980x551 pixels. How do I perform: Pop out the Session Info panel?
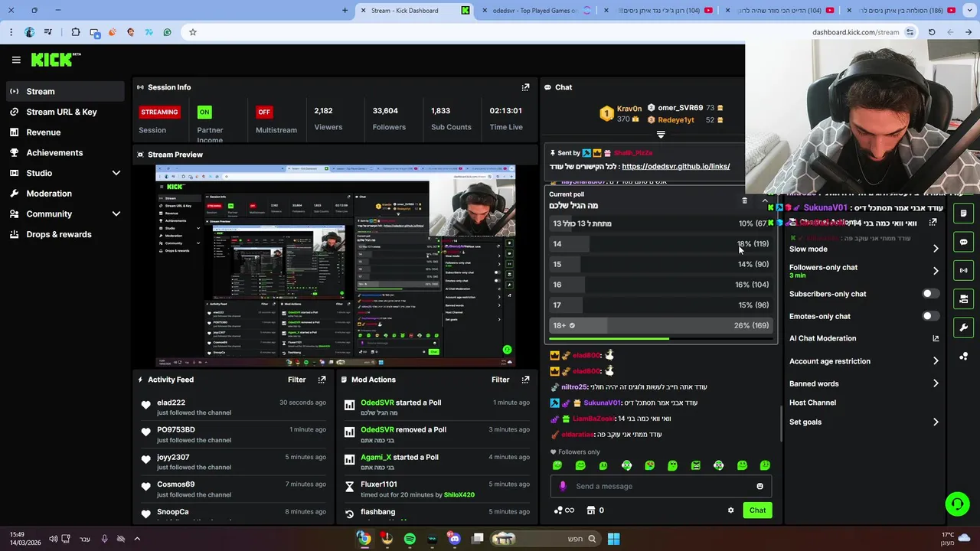525,87
